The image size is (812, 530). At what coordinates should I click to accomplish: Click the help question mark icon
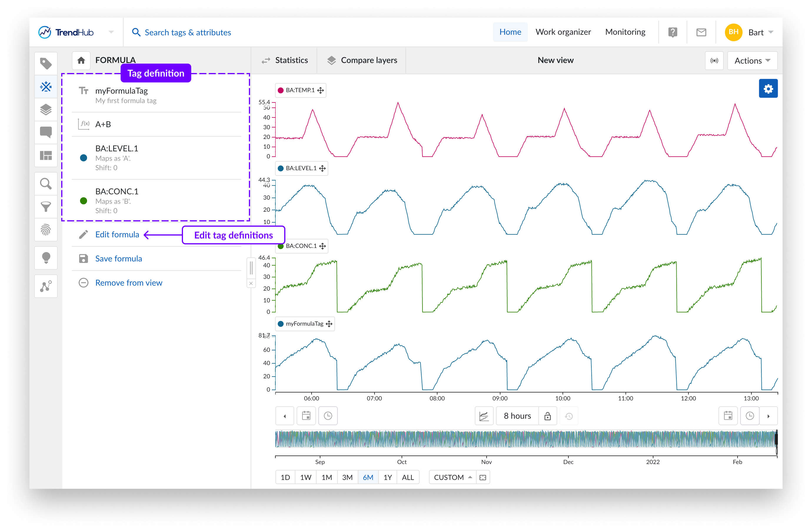click(672, 32)
